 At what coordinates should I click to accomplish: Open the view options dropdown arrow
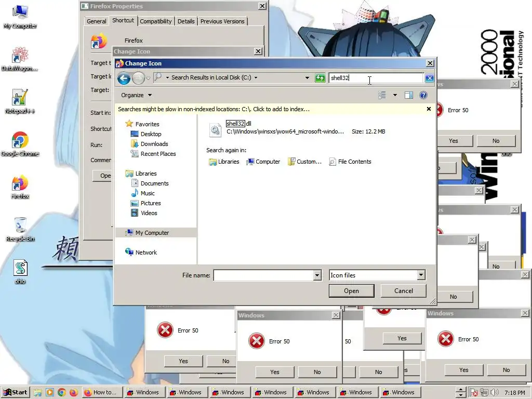pos(395,95)
